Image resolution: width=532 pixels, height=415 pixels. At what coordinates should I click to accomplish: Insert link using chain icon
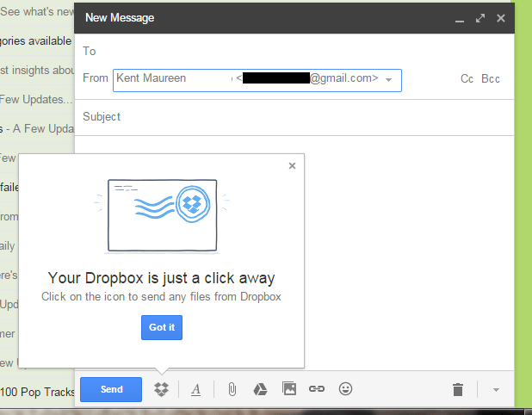tap(317, 389)
